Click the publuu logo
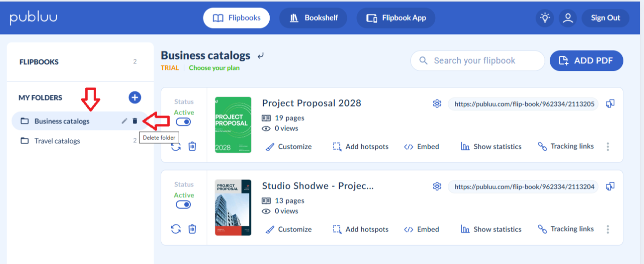644x264 pixels. (x=33, y=18)
